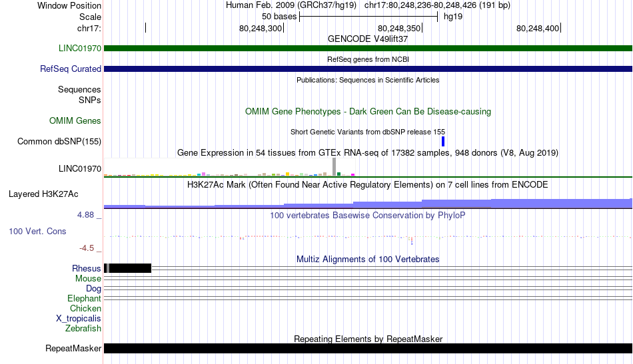633x364 pixels.
Task: Click RefSeq genes from NCBI title
Action: pos(368,59)
